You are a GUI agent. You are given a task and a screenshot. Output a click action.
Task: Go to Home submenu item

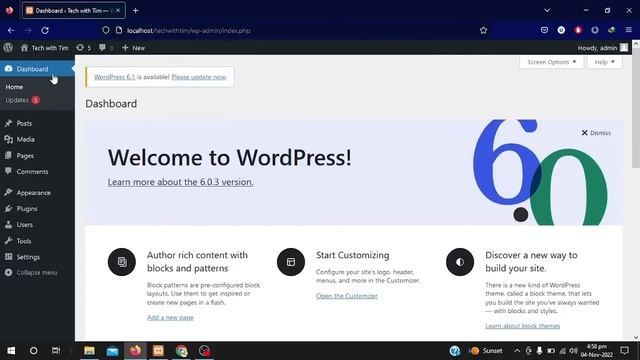14,87
